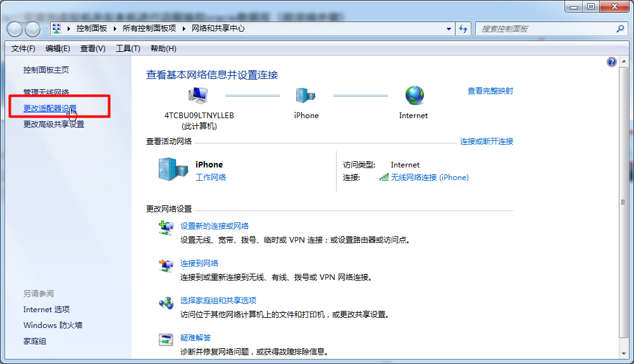Screen dimensions: 634x364
Task: Open 疑难解答 link
Action: tap(196, 337)
